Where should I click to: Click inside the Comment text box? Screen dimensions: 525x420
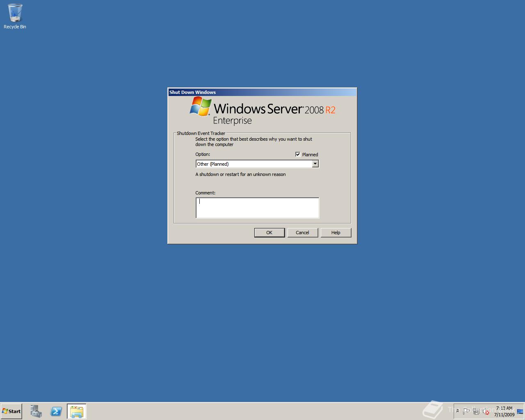click(x=257, y=208)
